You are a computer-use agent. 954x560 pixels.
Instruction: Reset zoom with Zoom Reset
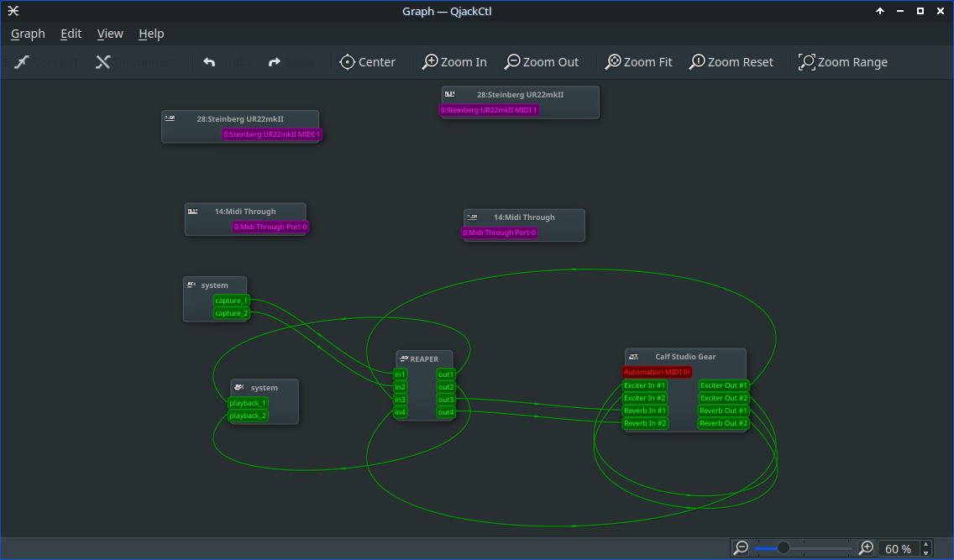[731, 62]
